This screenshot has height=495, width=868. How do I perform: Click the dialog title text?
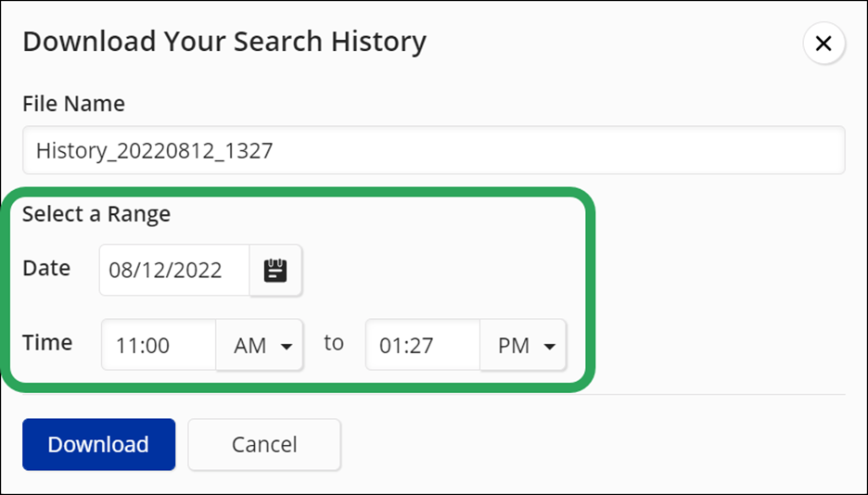tap(223, 42)
